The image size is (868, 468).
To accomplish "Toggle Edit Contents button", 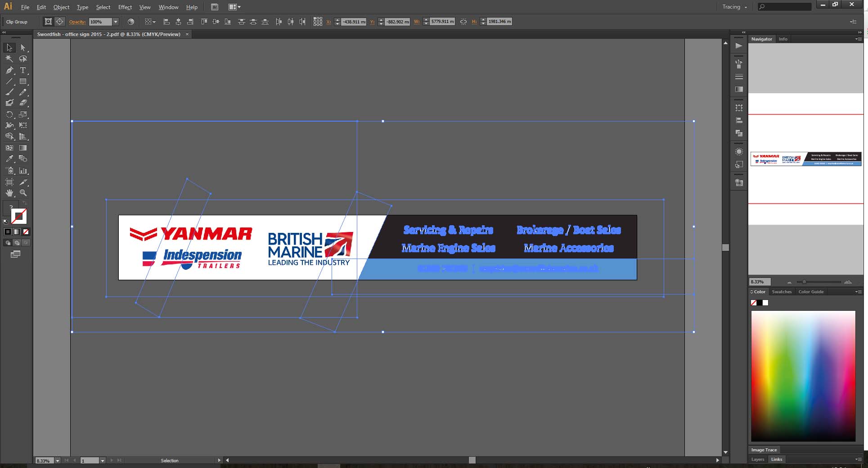I will coord(59,22).
